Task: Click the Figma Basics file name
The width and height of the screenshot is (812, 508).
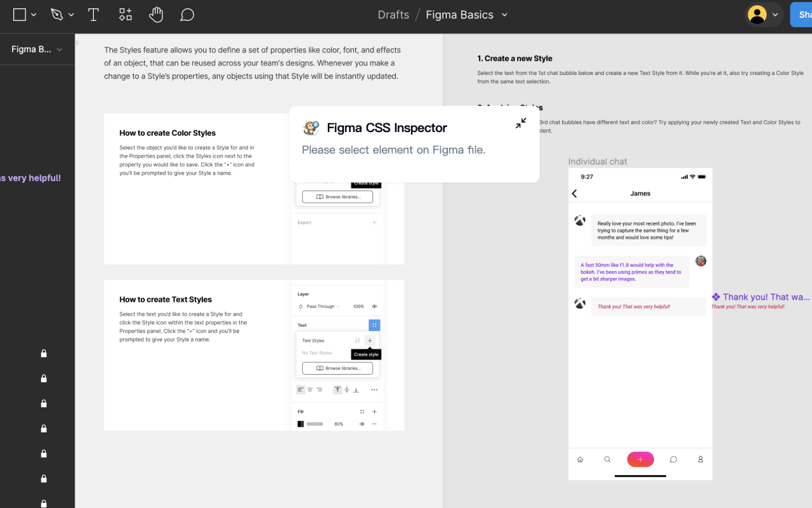Action: pyautogui.click(x=459, y=15)
